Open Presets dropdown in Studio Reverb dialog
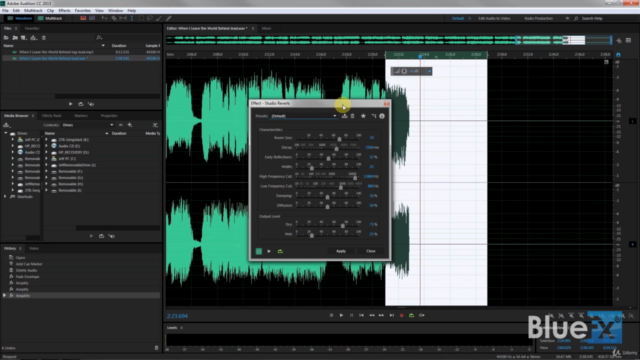 tap(304, 116)
